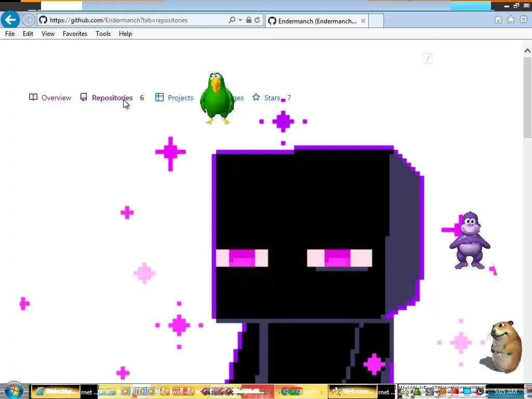
Task: Click the security lock icon
Action: click(249, 20)
